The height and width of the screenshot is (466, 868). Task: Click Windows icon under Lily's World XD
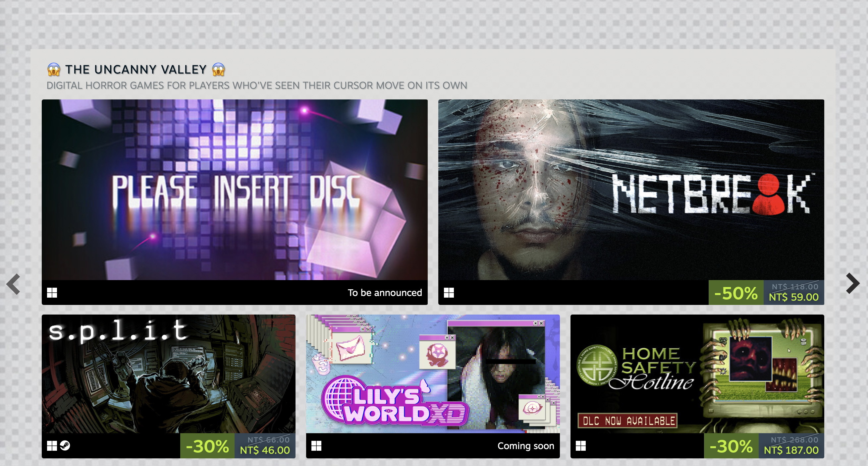click(x=316, y=446)
